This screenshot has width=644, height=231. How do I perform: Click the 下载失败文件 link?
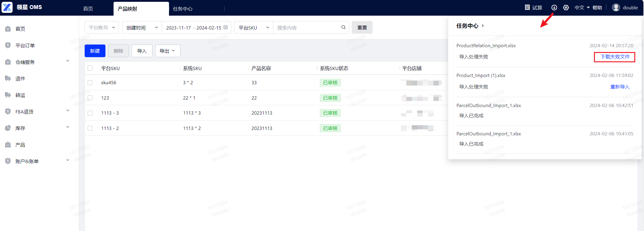pyautogui.click(x=615, y=57)
